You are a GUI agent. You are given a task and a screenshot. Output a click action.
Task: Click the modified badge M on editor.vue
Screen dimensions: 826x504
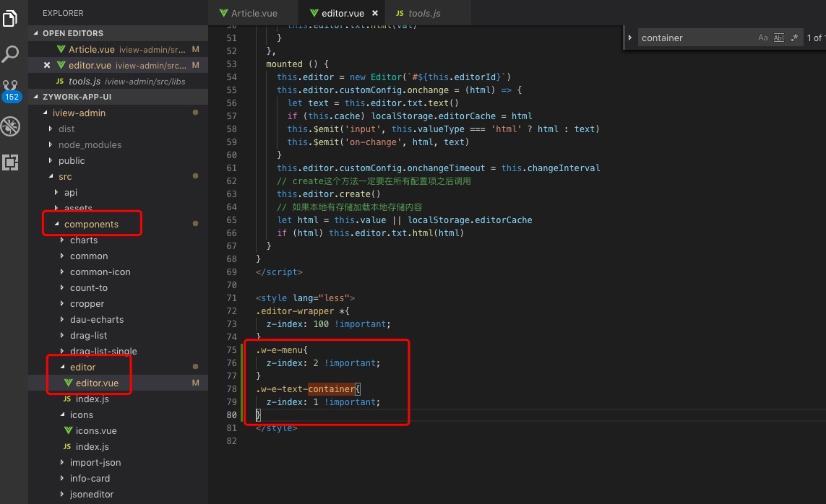[195, 383]
